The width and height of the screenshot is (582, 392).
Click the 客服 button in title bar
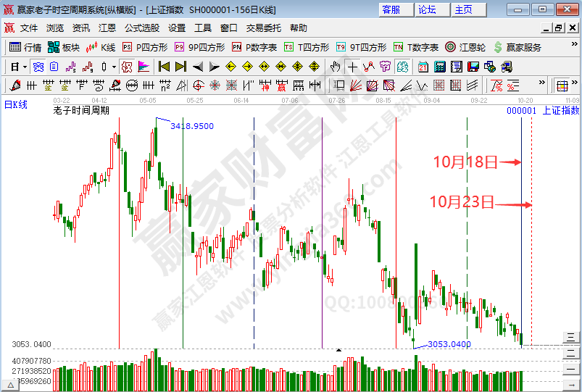point(391,9)
